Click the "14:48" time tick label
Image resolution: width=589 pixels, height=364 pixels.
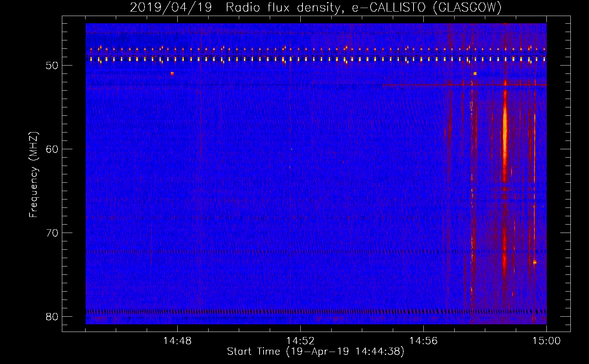(177, 341)
